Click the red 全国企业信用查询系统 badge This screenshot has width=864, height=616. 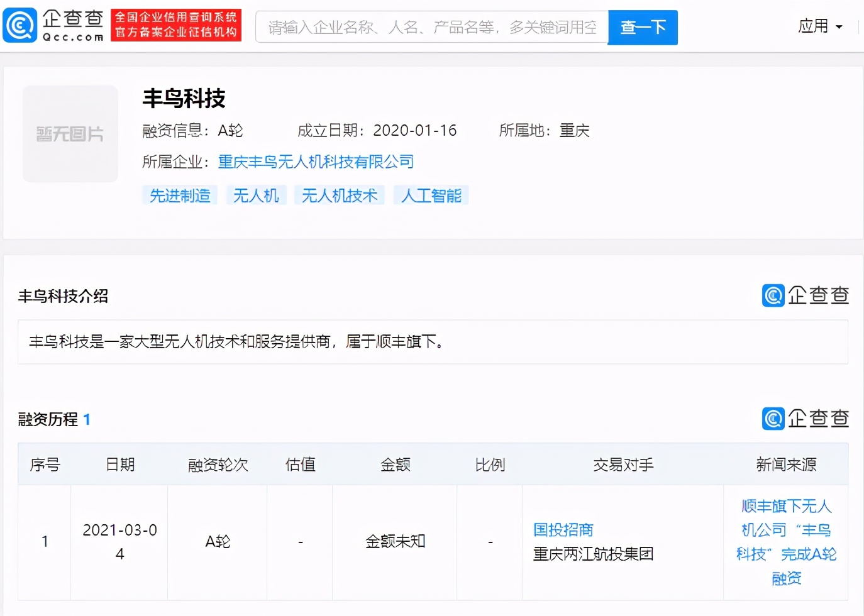pyautogui.click(x=176, y=25)
